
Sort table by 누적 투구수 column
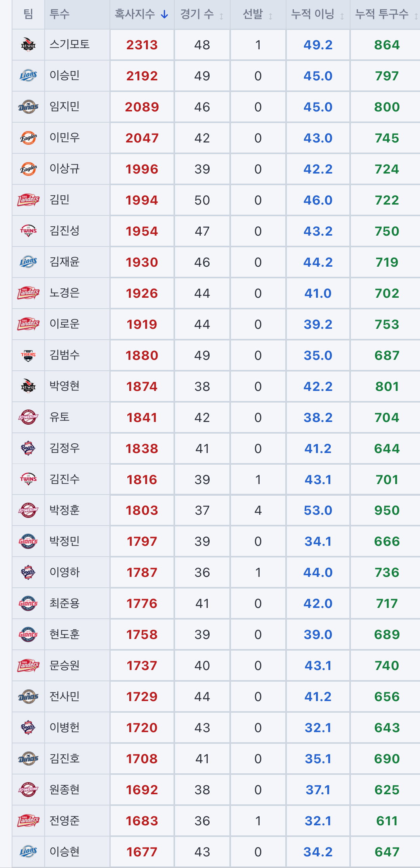(x=385, y=14)
